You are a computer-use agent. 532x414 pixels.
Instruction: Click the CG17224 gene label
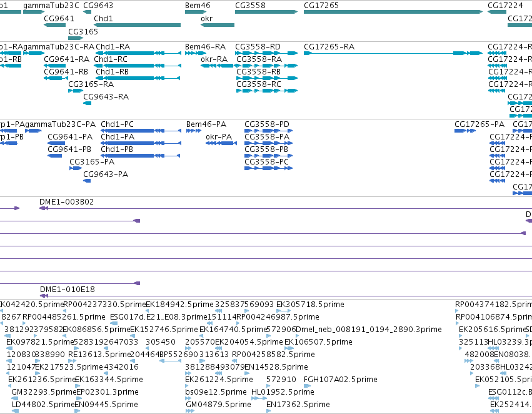pos(505,6)
